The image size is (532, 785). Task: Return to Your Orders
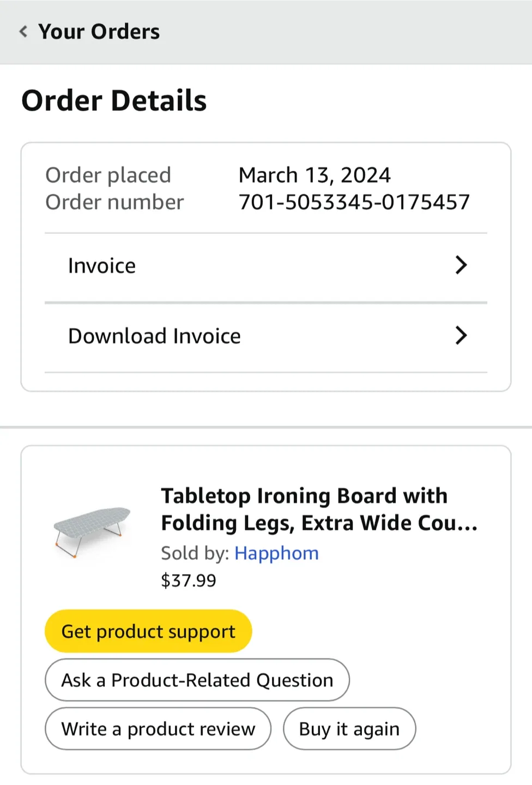click(98, 31)
